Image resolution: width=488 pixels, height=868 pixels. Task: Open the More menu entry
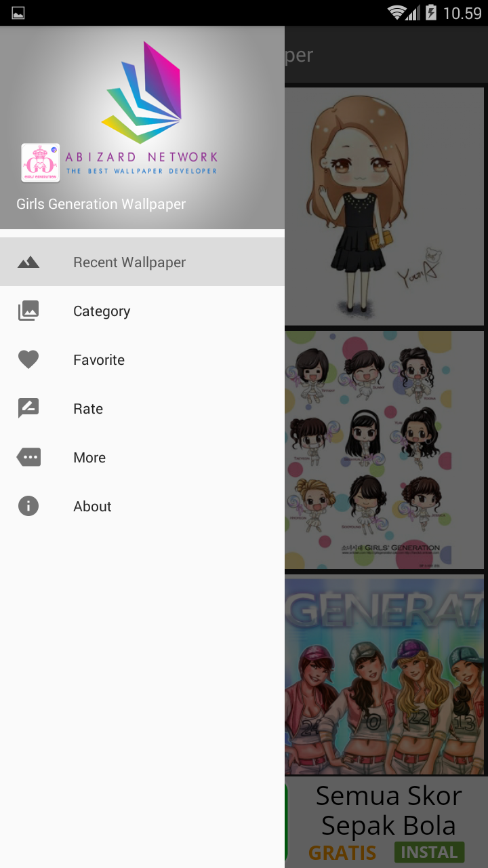[142, 457]
